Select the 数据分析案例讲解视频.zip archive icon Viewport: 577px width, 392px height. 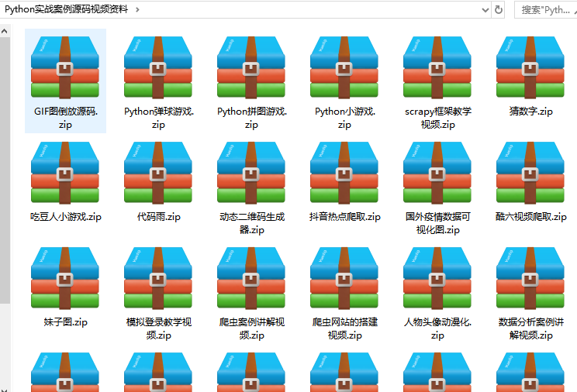click(530, 278)
